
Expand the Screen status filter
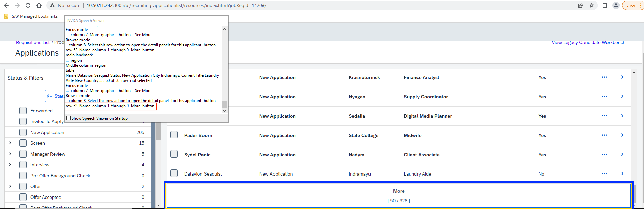click(10, 143)
